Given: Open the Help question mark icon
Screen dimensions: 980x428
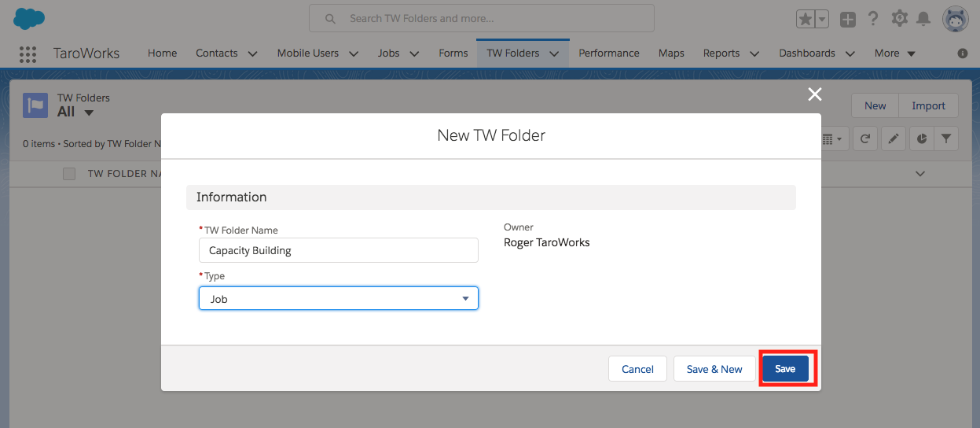Looking at the screenshot, I should (873, 19).
